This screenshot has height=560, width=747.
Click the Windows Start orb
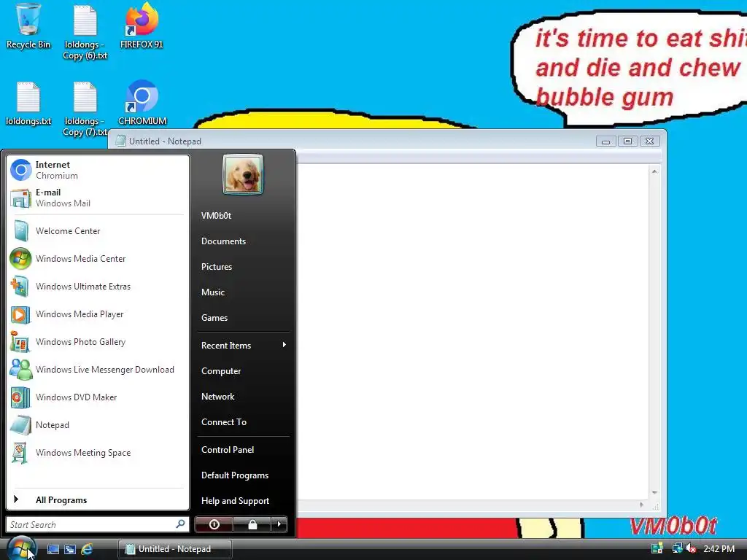pos(21,548)
